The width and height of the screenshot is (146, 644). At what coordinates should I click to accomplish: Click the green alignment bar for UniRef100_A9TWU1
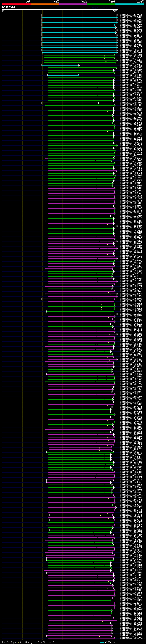pyautogui.click(x=71, y=103)
